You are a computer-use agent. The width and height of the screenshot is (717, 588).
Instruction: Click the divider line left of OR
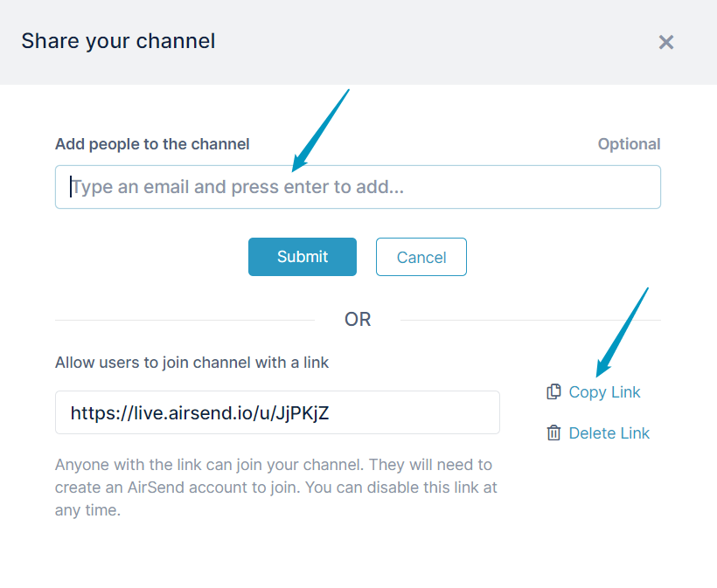(184, 321)
